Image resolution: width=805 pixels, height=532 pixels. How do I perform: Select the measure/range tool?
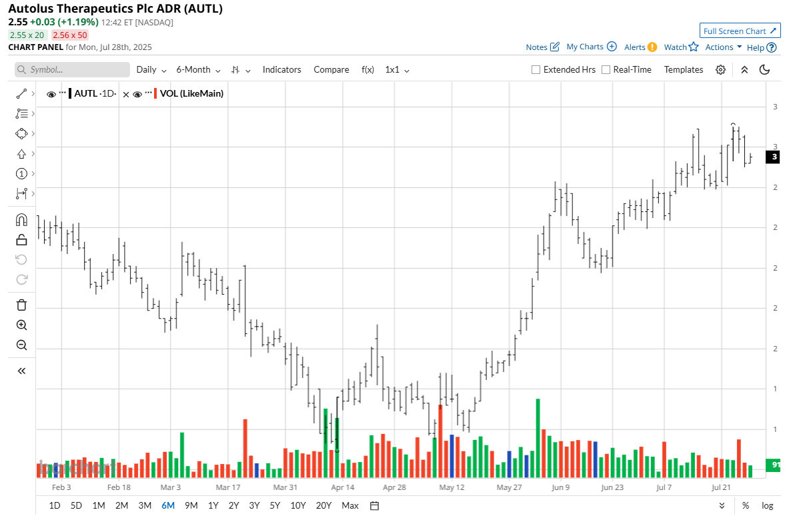click(x=21, y=194)
